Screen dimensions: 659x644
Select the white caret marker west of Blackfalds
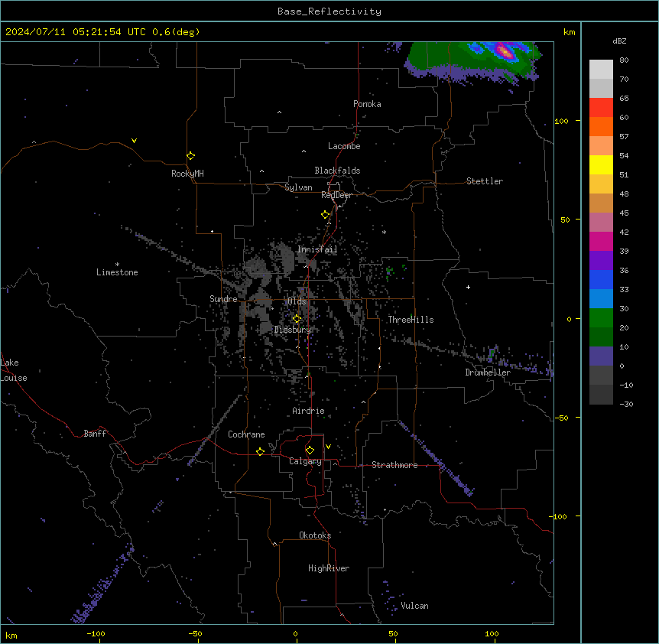[x=261, y=171]
